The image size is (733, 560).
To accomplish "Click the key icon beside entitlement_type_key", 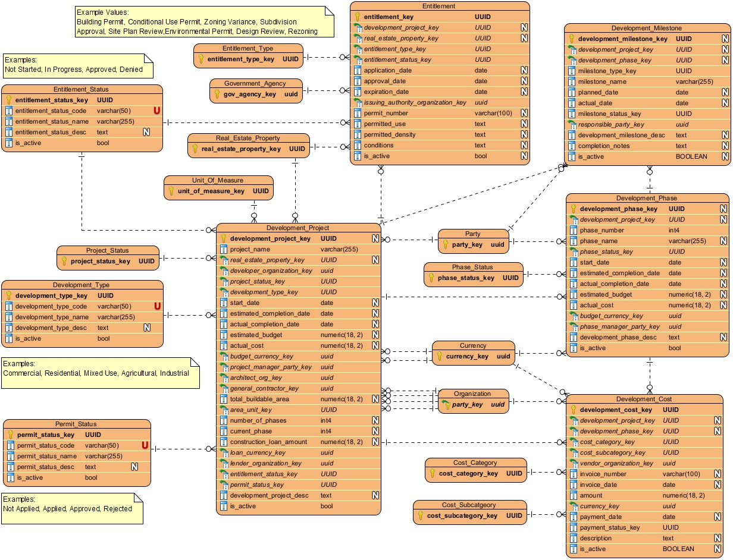I will click(x=201, y=59).
